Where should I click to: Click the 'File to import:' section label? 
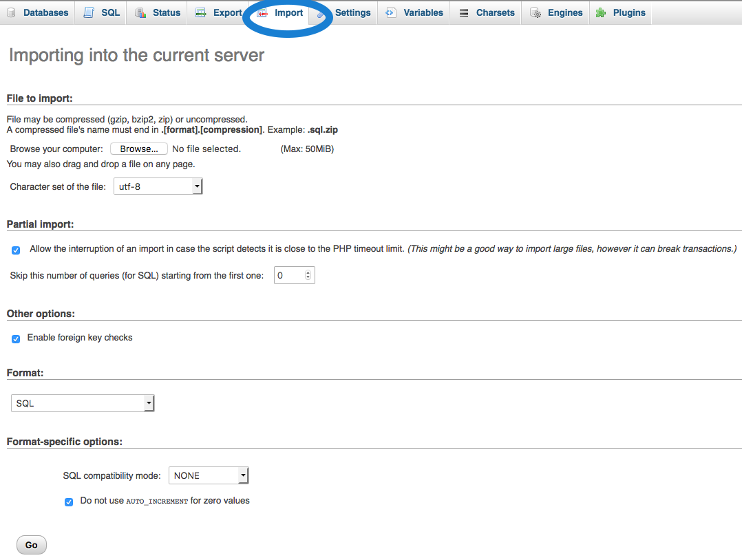(x=40, y=98)
